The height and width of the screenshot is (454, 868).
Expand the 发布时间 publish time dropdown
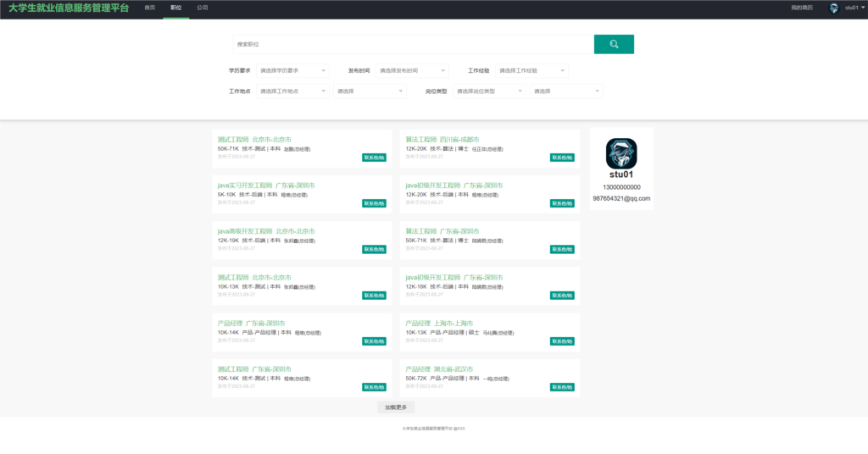pos(412,71)
